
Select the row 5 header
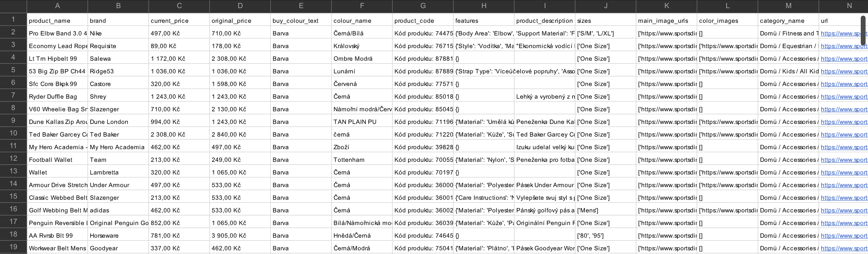13,70
